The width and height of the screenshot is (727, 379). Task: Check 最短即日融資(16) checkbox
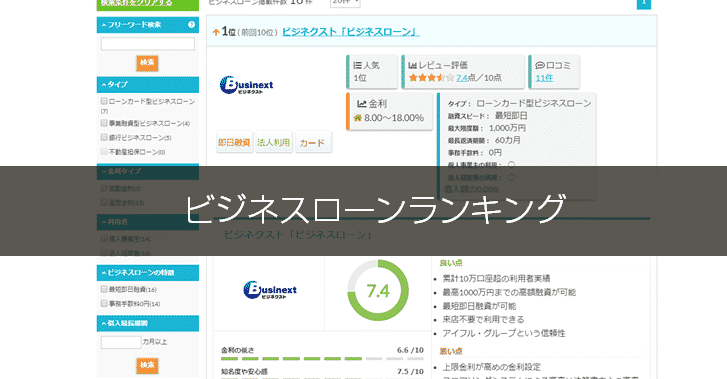104,289
